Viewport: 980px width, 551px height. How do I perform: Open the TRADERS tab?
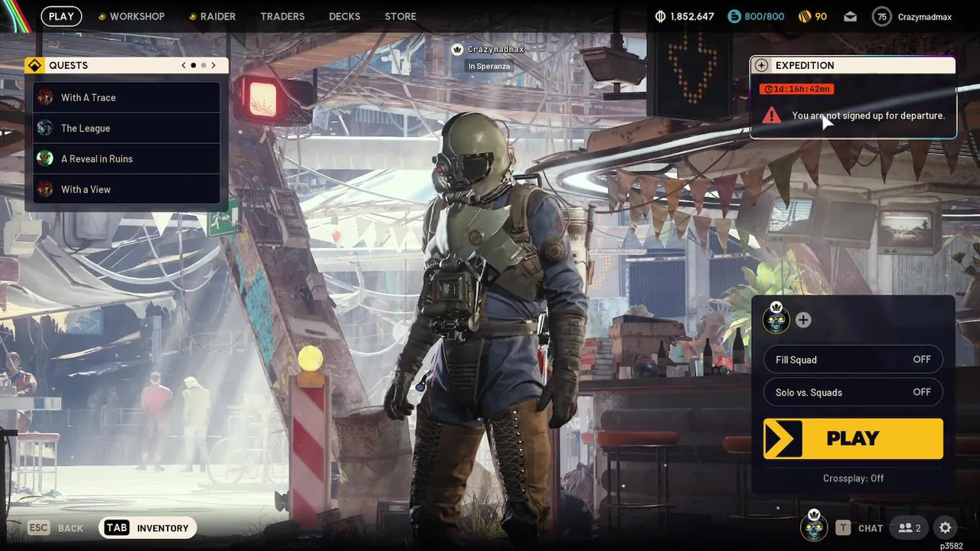(283, 16)
